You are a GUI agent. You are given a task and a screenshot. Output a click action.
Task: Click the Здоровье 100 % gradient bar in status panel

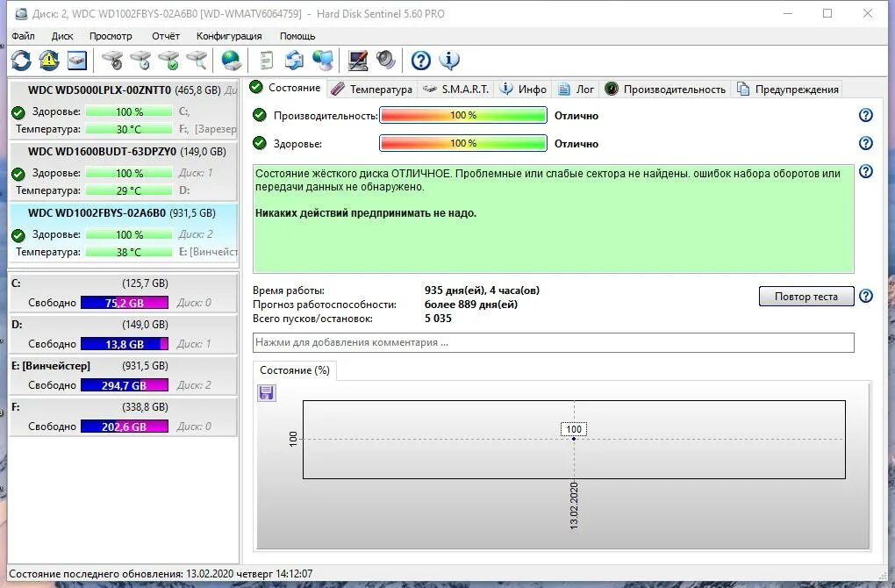tap(463, 143)
